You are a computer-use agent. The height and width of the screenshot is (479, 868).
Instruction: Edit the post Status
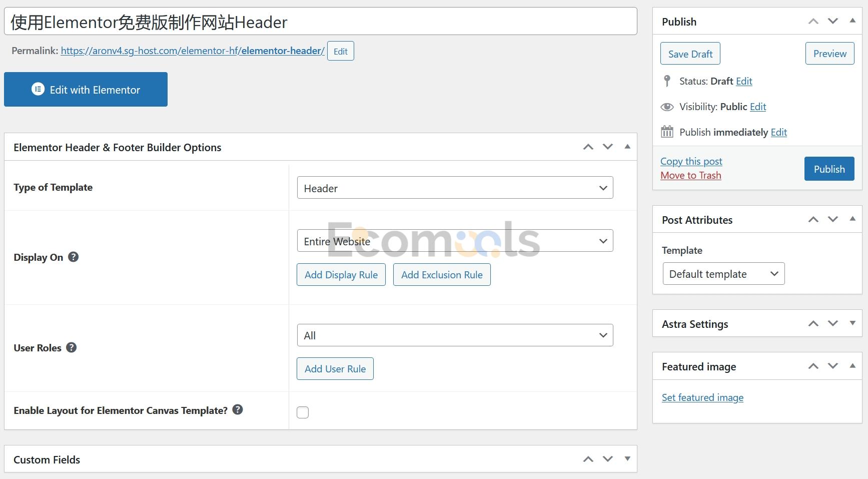(744, 81)
